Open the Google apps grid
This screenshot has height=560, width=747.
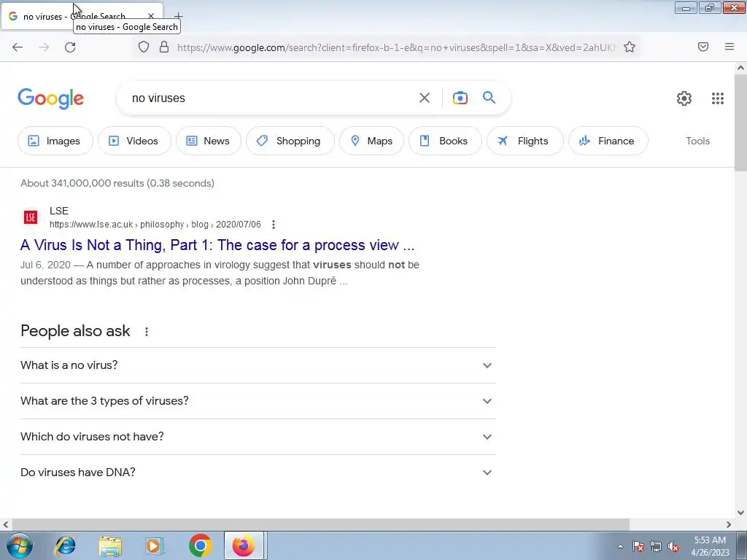point(718,98)
